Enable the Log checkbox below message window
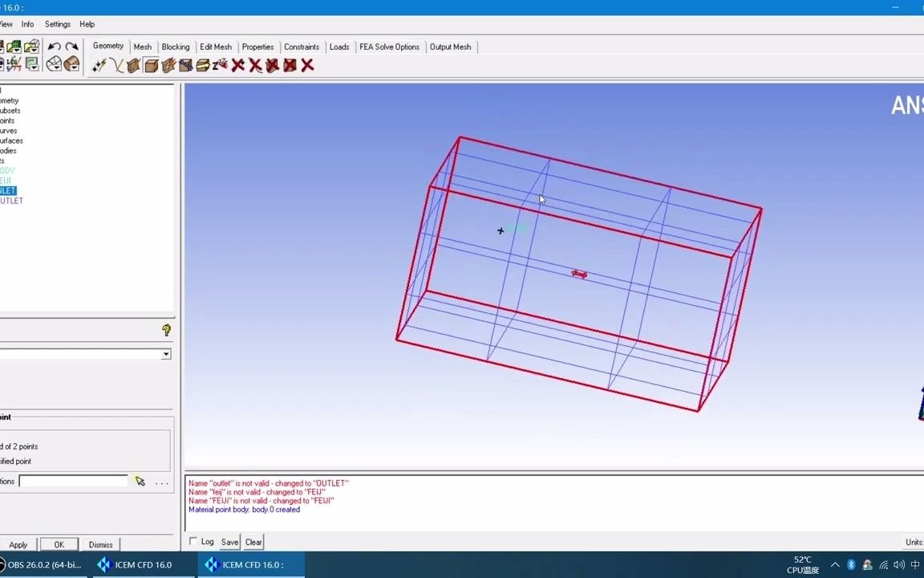Viewport: 924px width, 578px height. pos(193,541)
